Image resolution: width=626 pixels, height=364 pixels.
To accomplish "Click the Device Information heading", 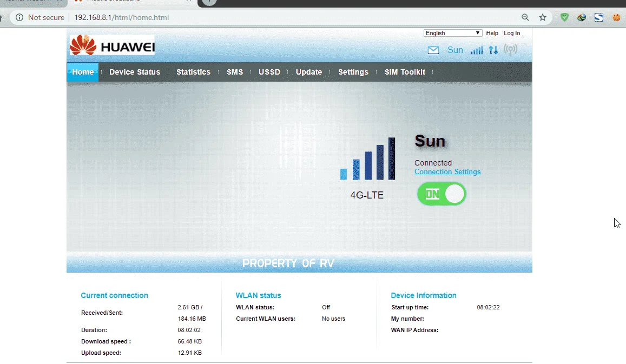I will (424, 295).
